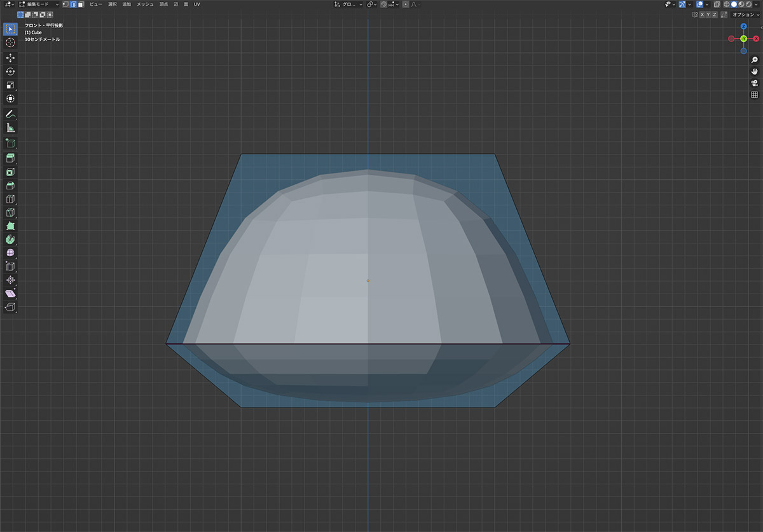Click the pan view hand icon
The width and height of the screenshot is (763, 532).
point(755,71)
